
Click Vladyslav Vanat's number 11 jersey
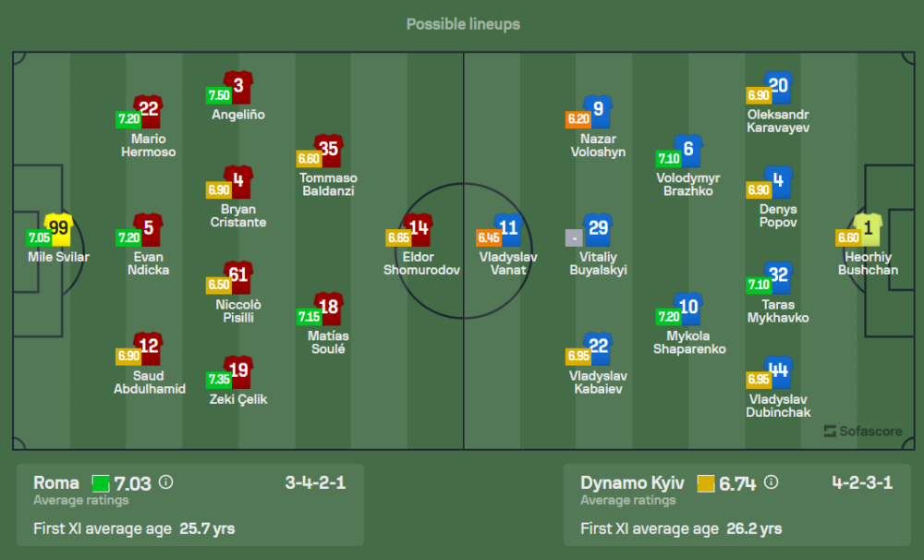tap(508, 228)
